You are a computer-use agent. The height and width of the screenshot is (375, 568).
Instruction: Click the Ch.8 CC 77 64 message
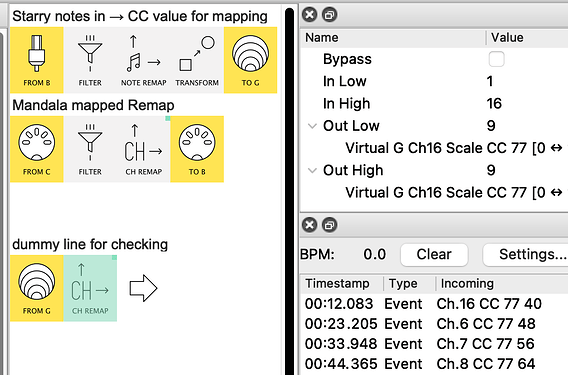pos(486,364)
